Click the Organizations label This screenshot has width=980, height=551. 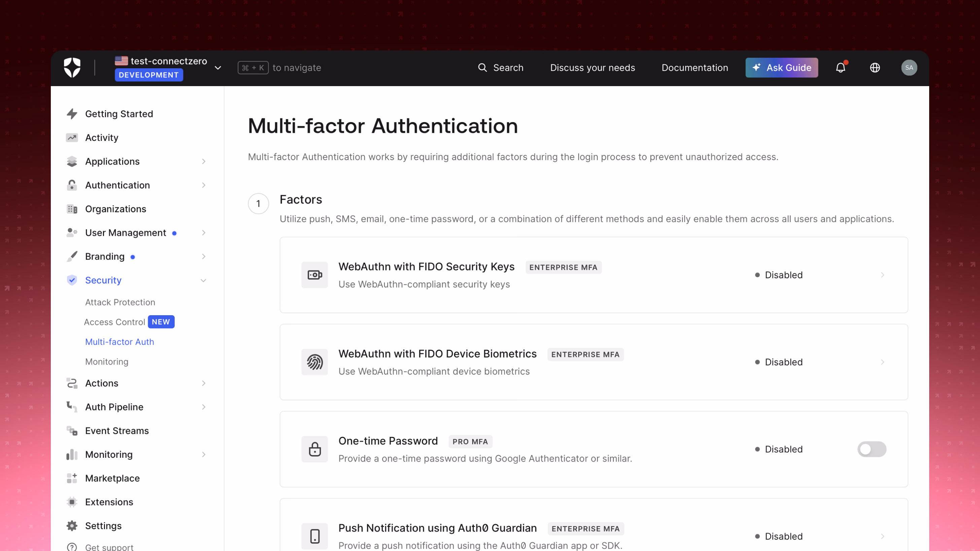point(116,209)
